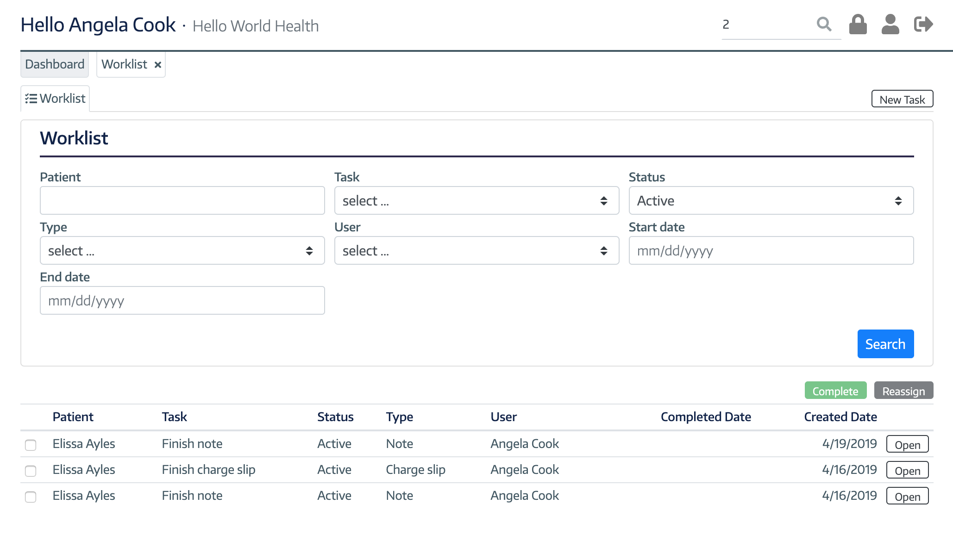The height and width of the screenshot is (560, 953).
Task: Expand the Type select dropdown
Action: [182, 250]
